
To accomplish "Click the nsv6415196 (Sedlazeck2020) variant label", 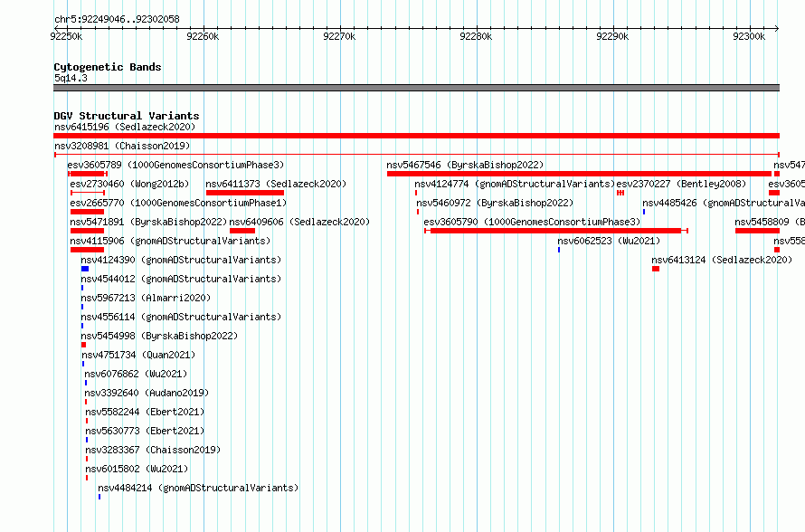I will pos(125,127).
